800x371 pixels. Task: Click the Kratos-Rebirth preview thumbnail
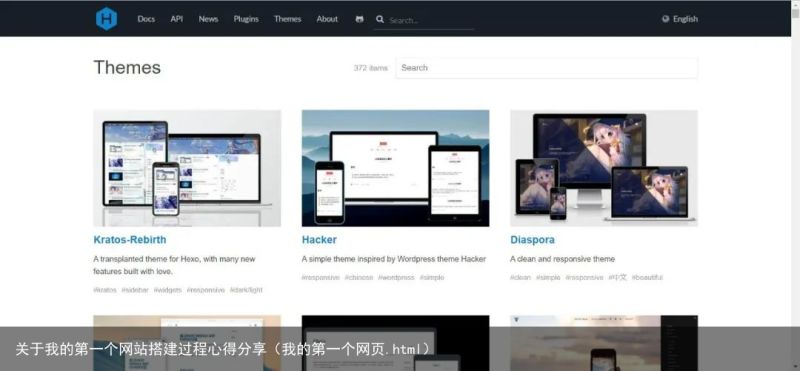[x=187, y=168]
